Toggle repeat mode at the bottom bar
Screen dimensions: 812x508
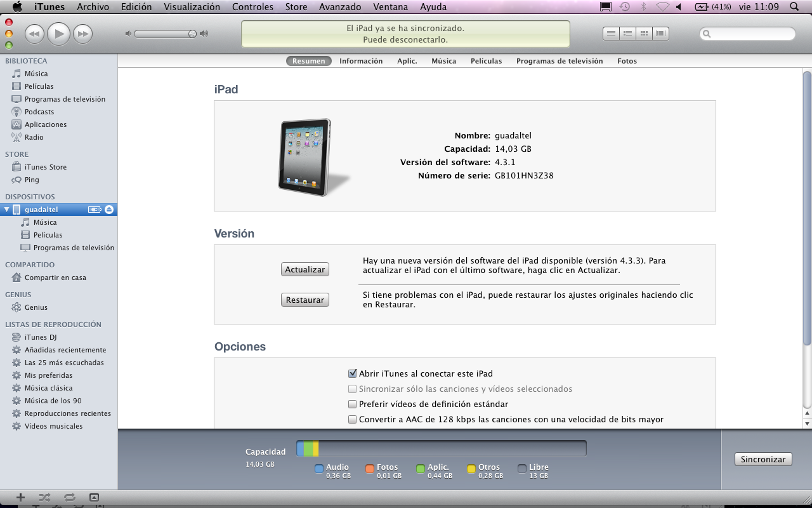(x=69, y=497)
